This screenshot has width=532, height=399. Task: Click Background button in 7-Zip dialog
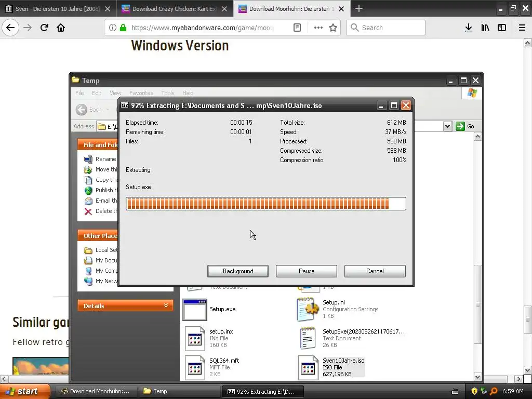pyautogui.click(x=238, y=271)
